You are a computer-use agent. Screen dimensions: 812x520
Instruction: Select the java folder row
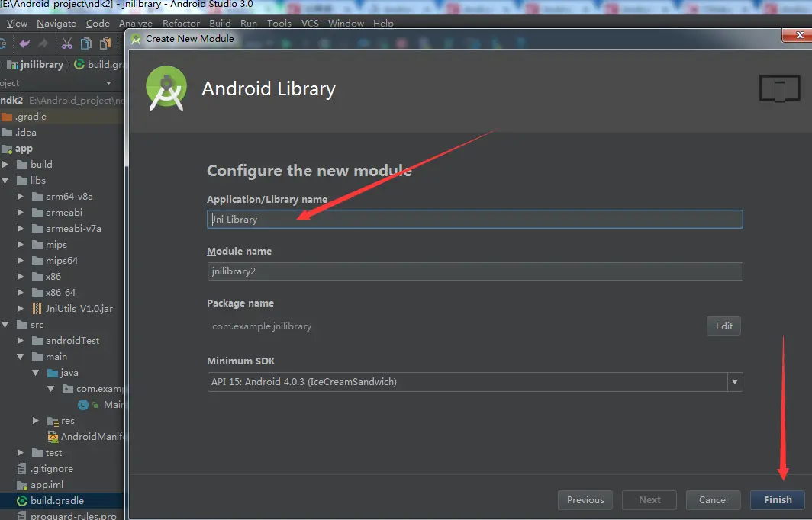click(x=62, y=373)
